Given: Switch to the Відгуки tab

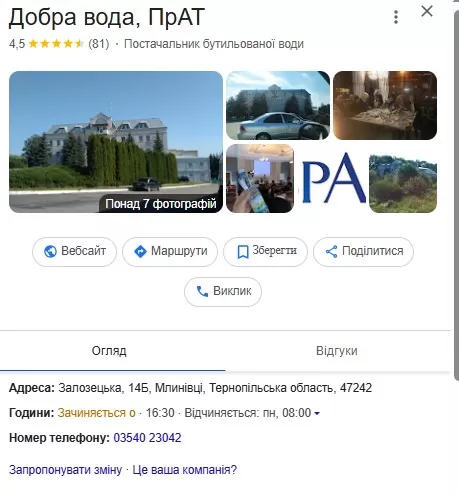Looking at the screenshot, I should (337, 351).
